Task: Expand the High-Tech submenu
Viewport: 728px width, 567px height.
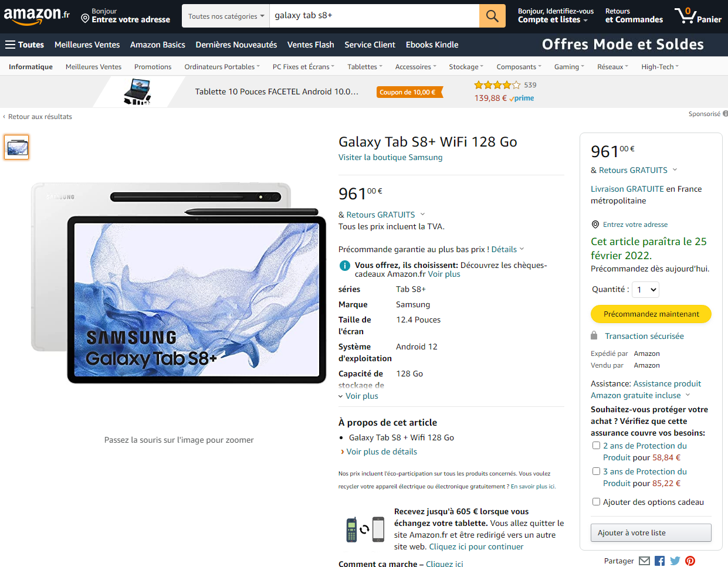Action: tap(660, 67)
